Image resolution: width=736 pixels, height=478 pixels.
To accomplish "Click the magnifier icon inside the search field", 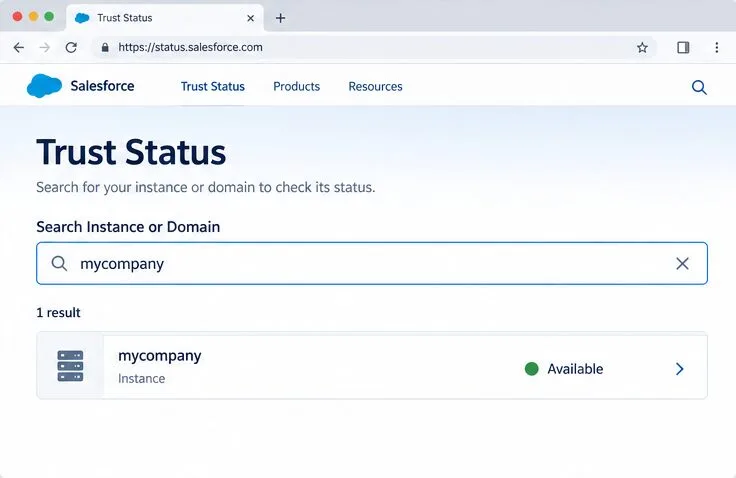I will (x=59, y=263).
